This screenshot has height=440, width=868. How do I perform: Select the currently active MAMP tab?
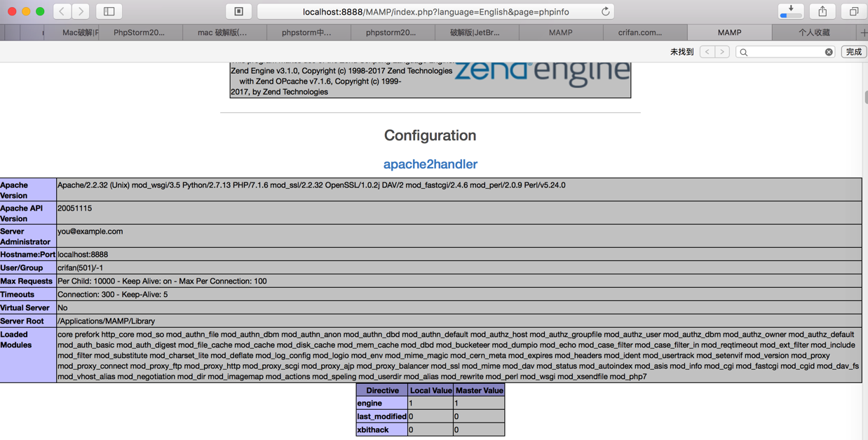pyautogui.click(x=729, y=32)
